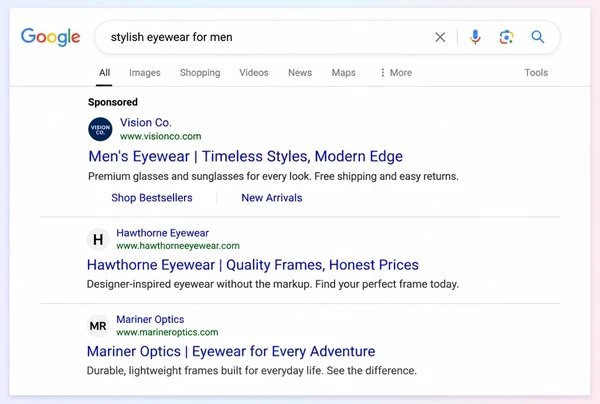Switch to the Shopping tab
This screenshot has height=404, width=600.
click(x=200, y=73)
